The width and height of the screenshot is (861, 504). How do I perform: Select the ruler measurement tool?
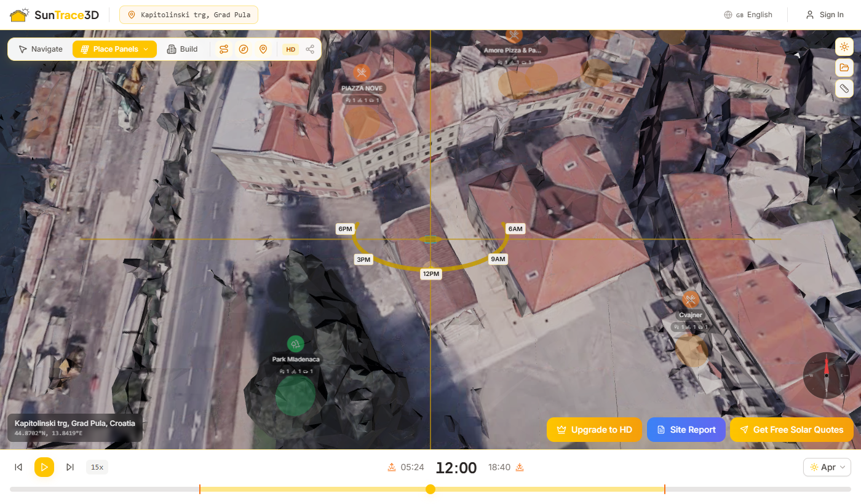(x=844, y=89)
